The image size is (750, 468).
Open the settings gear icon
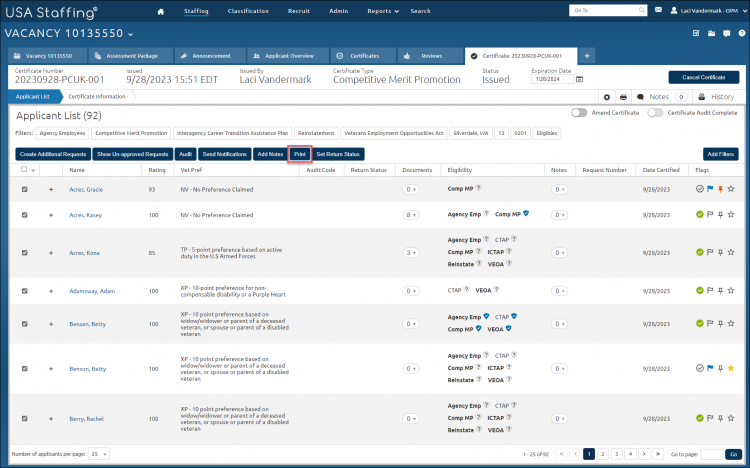coord(607,97)
